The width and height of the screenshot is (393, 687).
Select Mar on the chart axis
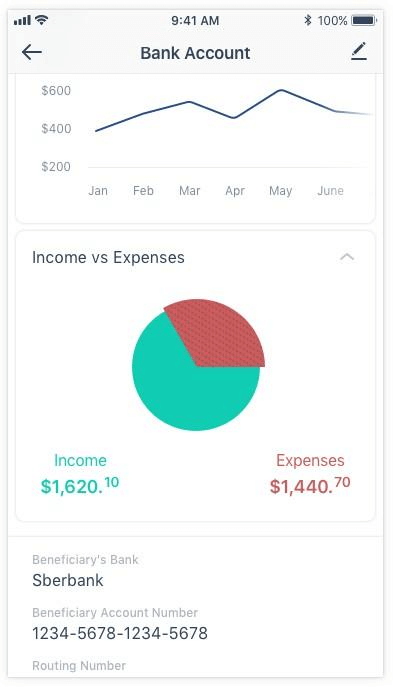point(189,191)
